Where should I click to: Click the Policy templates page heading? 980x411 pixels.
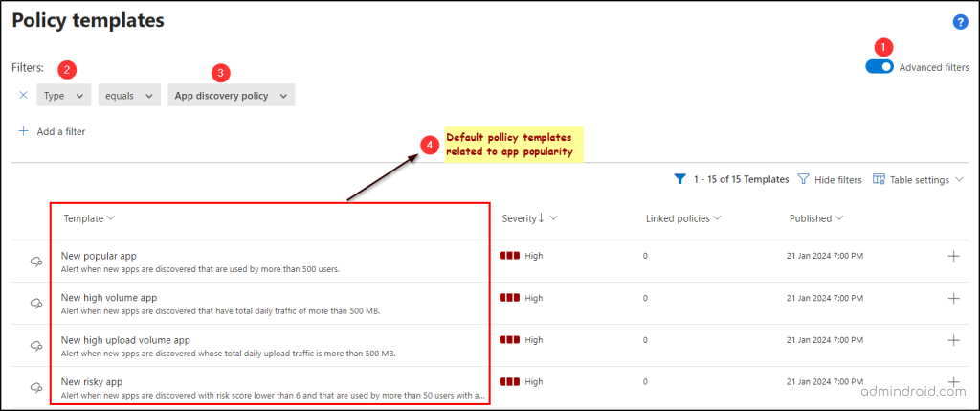pyautogui.click(x=88, y=21)
